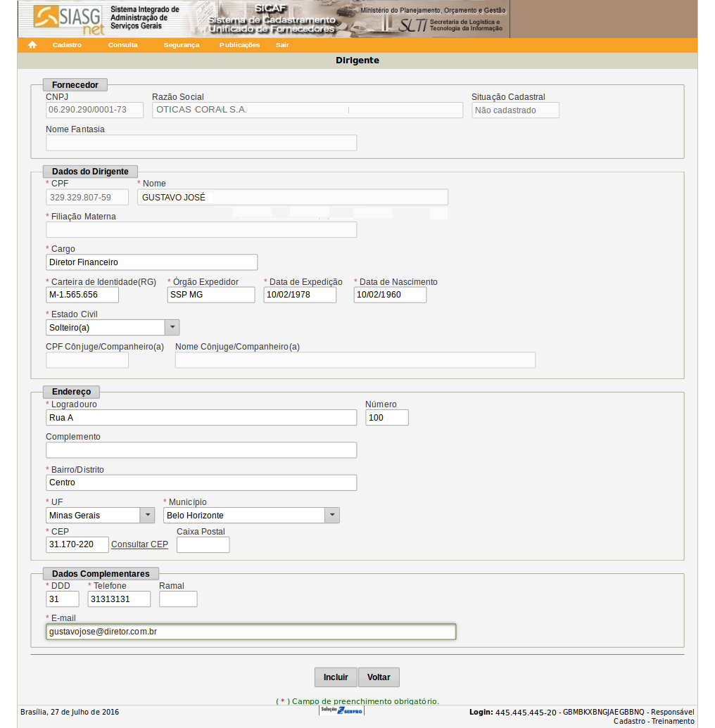715x728 pixels.
Task: Click the 'Campo de preenchimento obrigatório' note
Action: click(357, 701)
